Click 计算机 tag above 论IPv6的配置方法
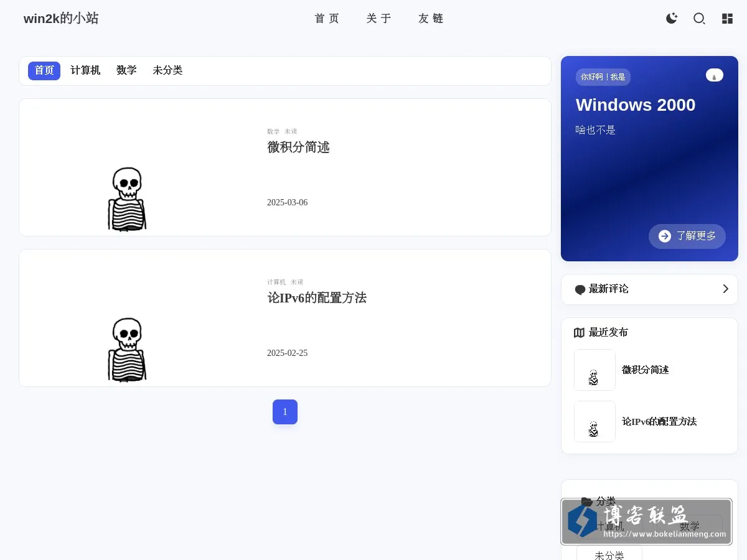Viewport: 747px width, 560px height. 276,282
